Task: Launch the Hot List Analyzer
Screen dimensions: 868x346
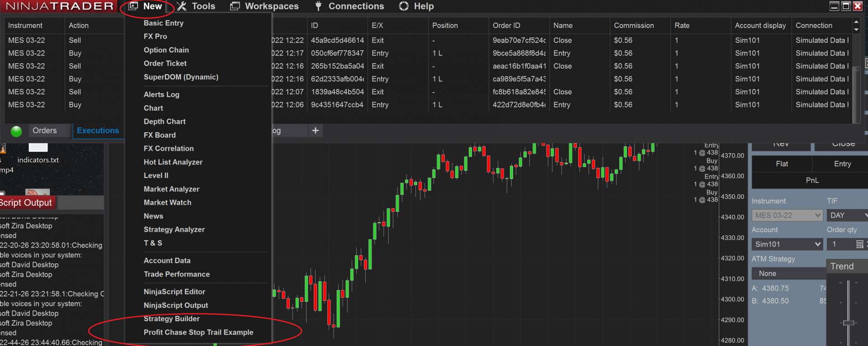Action: tap(173, 162)
